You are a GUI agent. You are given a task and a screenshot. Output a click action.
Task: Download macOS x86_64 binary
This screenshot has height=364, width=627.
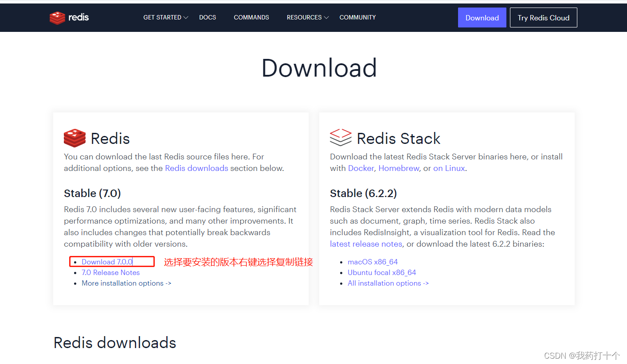click(372, 262)
